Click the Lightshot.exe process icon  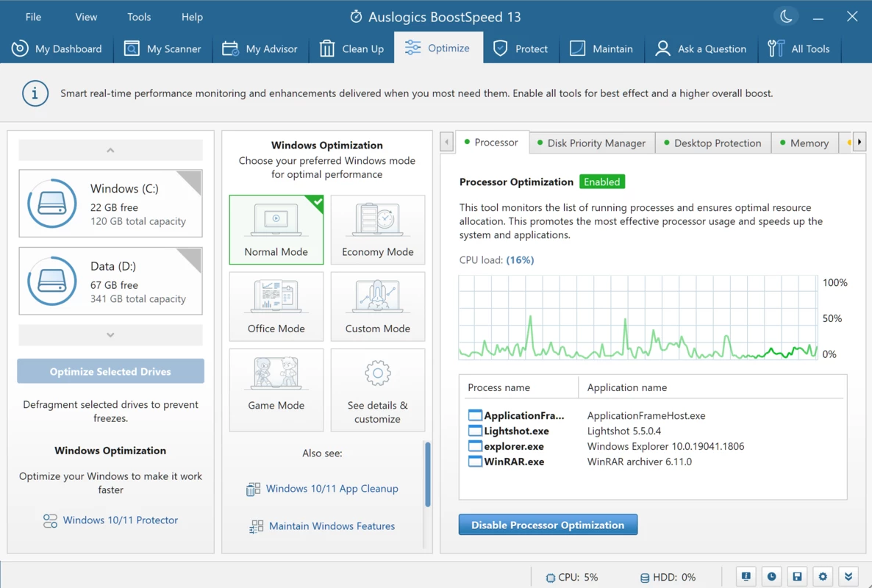[475, 431]
